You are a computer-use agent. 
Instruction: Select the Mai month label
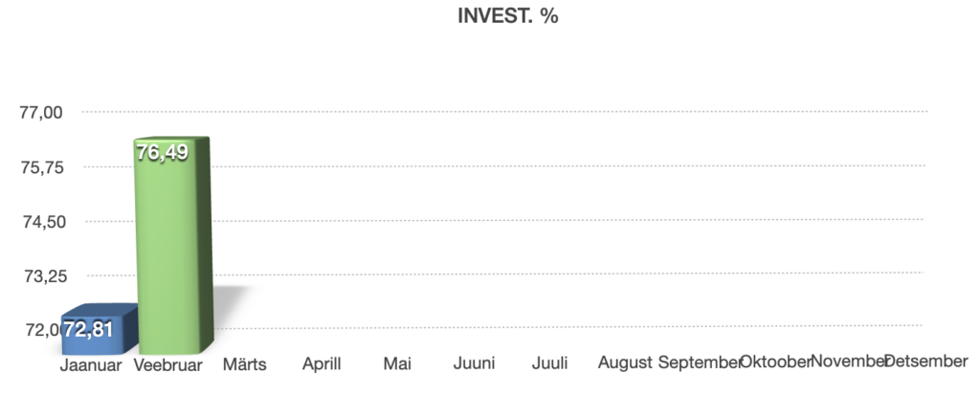point(397,364)
